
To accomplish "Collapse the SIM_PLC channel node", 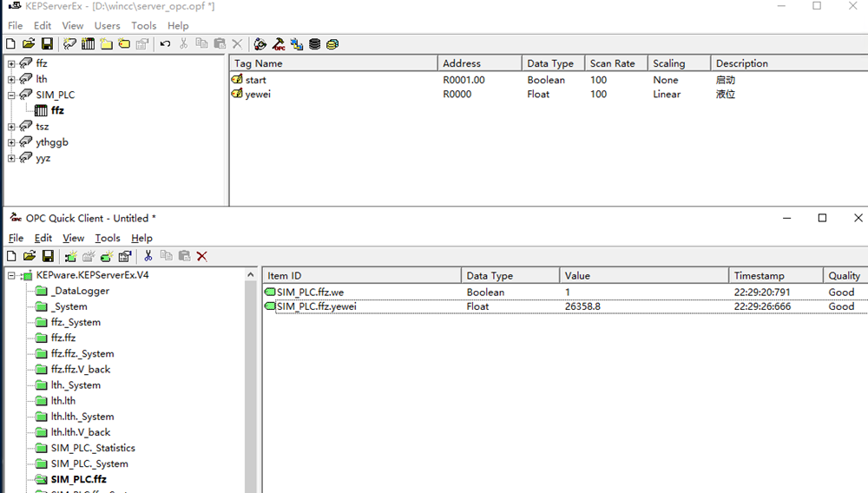I will point(11,95).
